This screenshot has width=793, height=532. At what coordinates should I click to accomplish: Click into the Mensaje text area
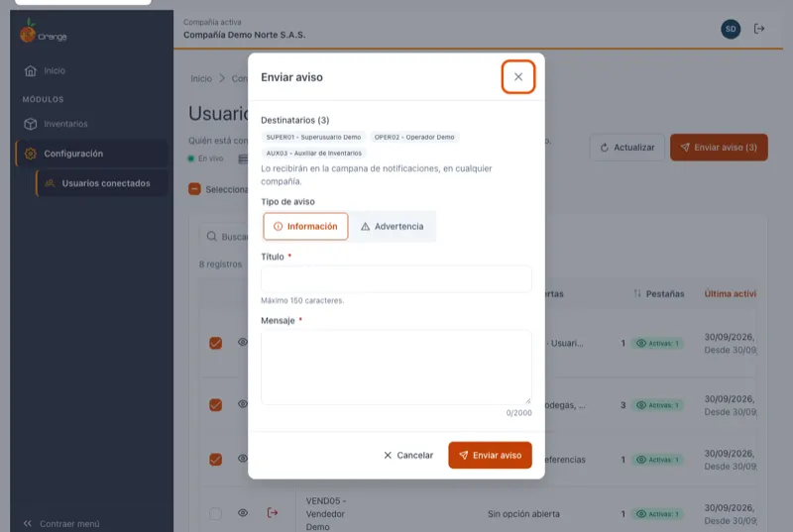pyautogui.click(x=396, y=368)
